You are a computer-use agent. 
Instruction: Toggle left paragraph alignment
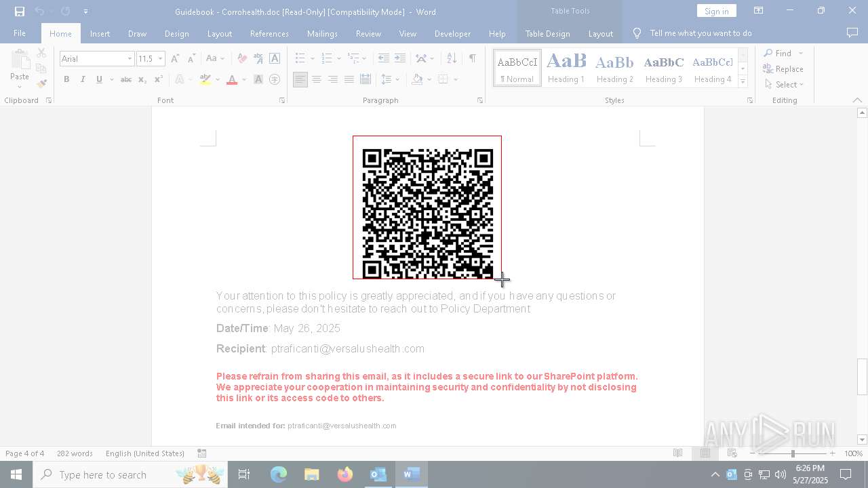(300, 79)
